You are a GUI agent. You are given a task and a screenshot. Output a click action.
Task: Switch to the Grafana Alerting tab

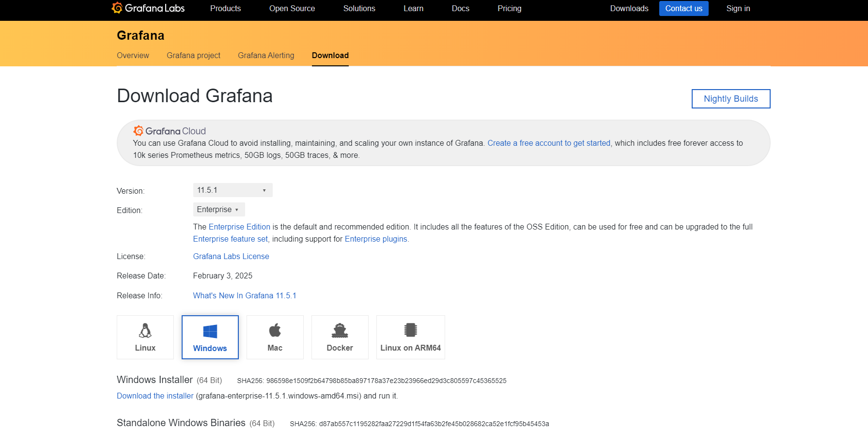(266, 55)
